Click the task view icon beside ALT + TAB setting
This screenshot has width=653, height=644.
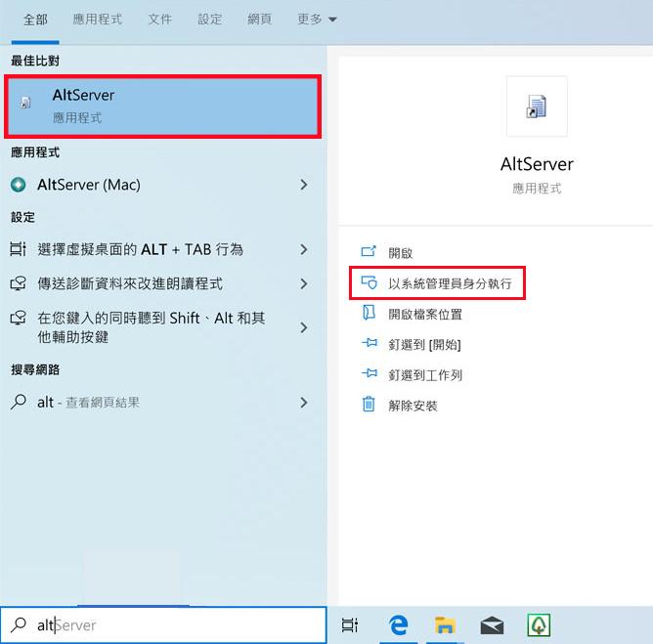tap(18, 249)
